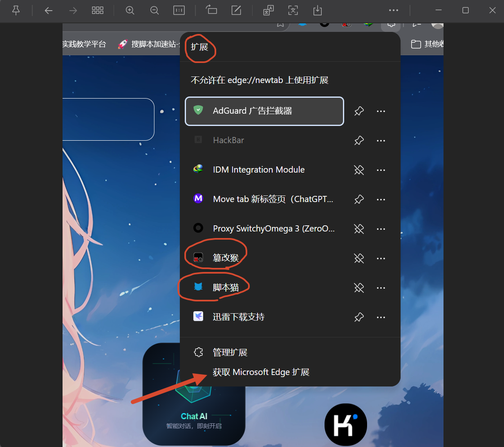Pin Move tab extension to toolbar

tap(359, 200)
